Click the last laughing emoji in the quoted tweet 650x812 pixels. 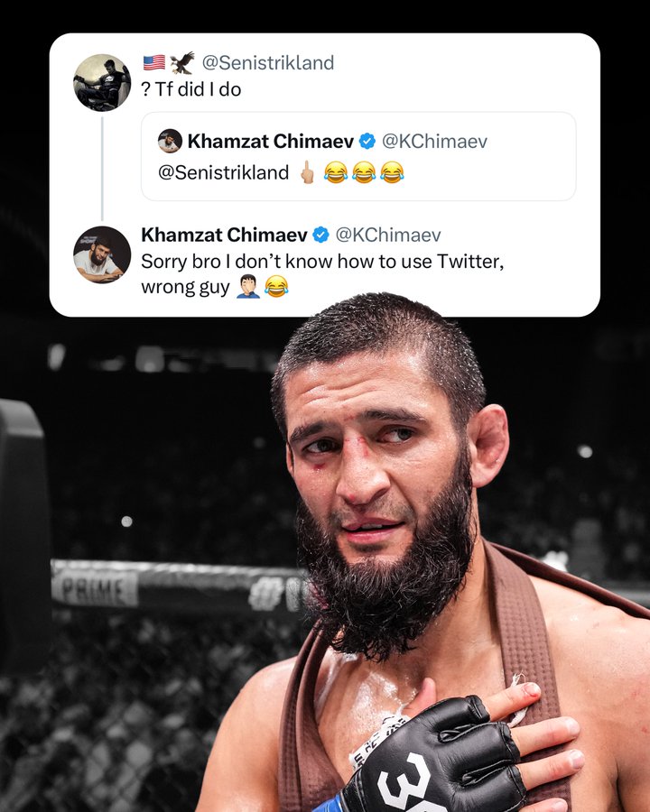392,172
